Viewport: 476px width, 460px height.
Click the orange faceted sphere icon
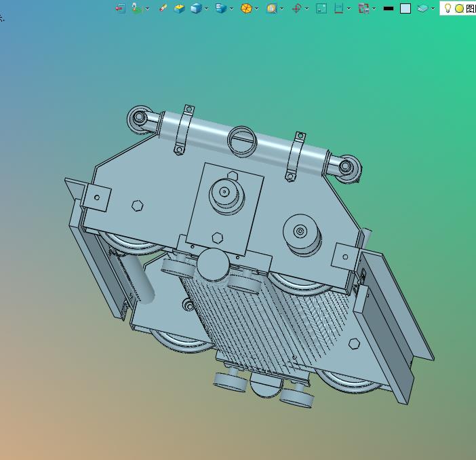coord(246,8)
